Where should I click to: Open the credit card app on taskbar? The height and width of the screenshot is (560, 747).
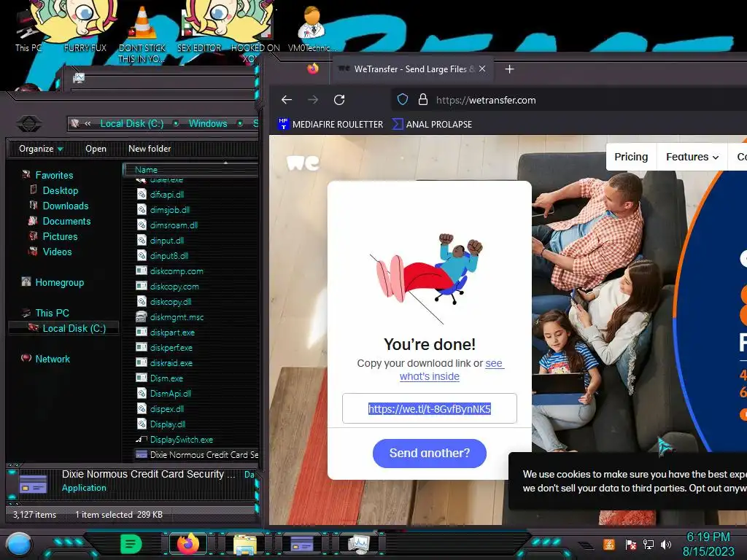click(301, 544)
